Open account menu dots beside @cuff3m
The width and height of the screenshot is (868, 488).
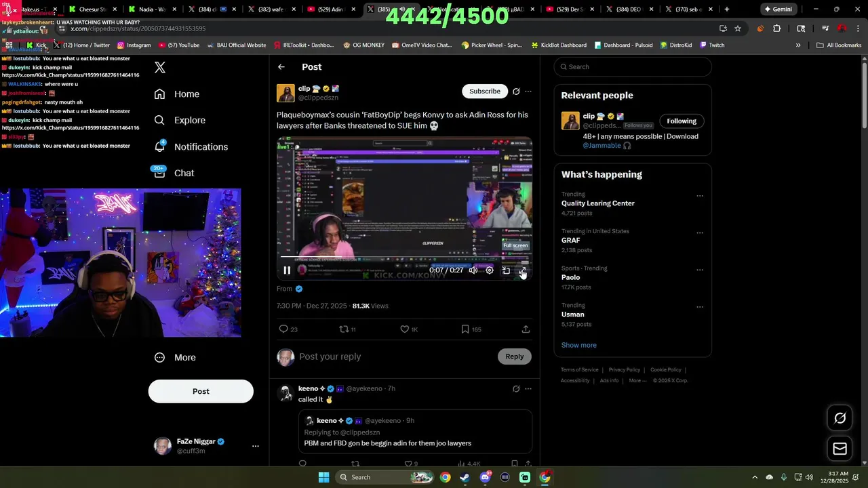pos(256,446)
